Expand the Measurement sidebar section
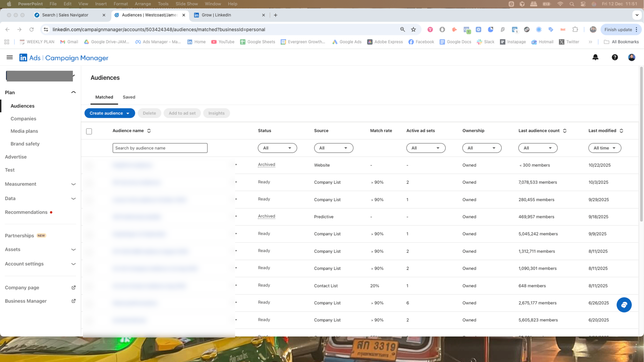Screen dimensions: 644x362 [73, 184]
